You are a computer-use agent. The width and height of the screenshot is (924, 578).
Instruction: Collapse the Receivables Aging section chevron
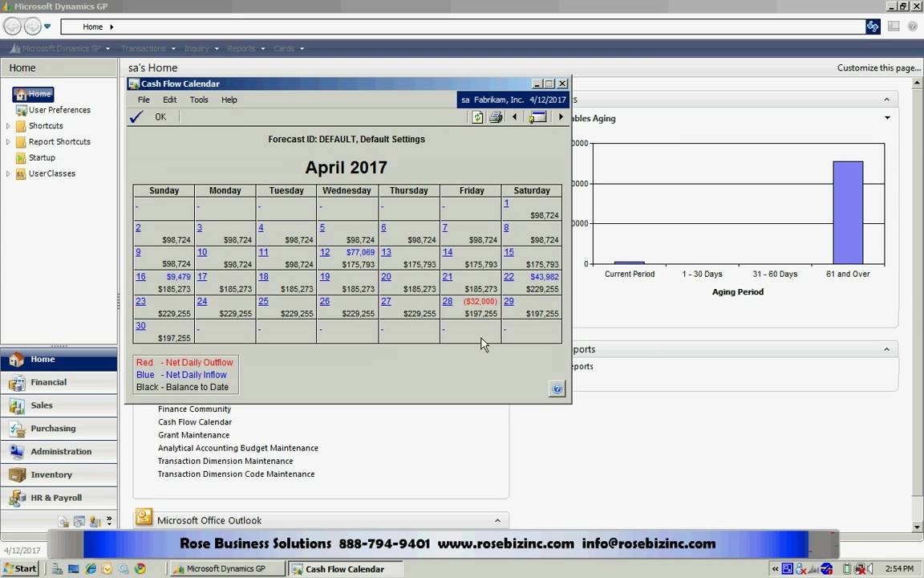[887, 100]
